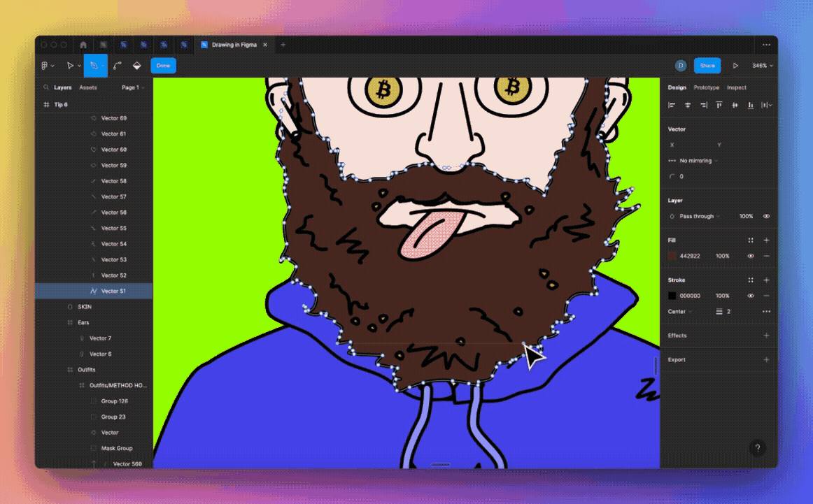Image resolution: width=813 pixels, height=504 pixels.
Task: Switch to Layers tab
Action: (x=63, y=87)
